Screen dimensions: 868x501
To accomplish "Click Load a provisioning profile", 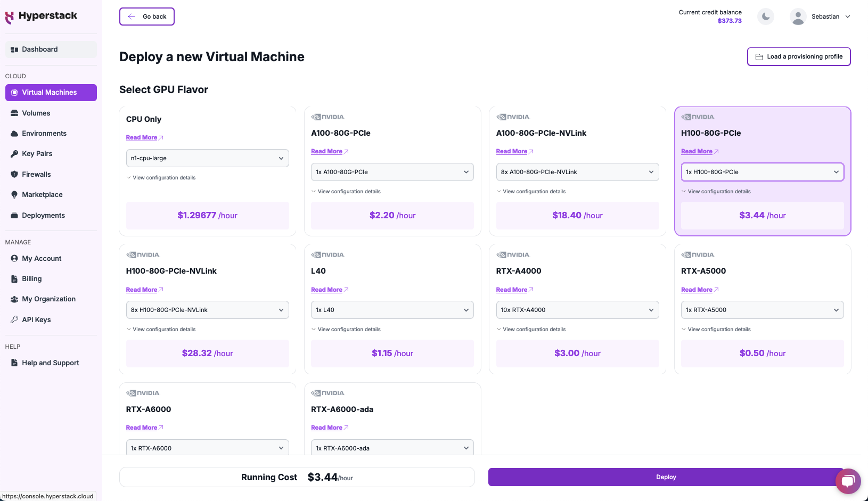I will click(x=798, y=56).
